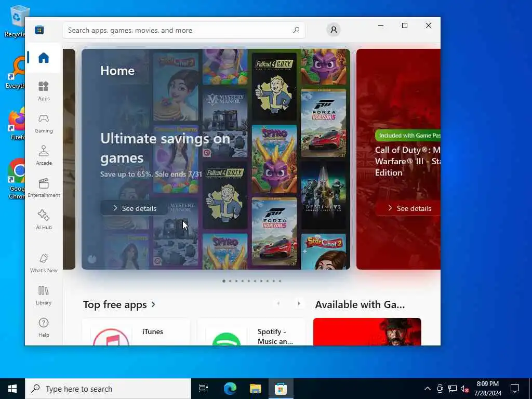
Task: Select the second carousel page dot
Action: (230, 281)
